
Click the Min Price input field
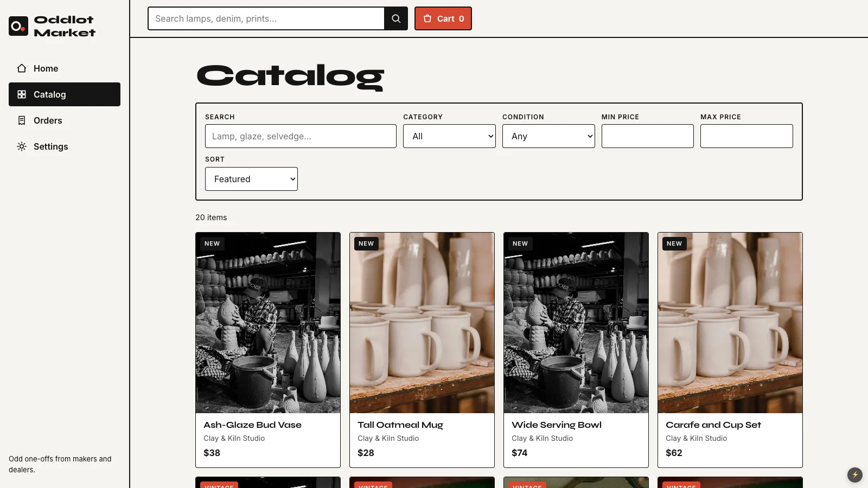pyautogui.click(x=648, y=136)
